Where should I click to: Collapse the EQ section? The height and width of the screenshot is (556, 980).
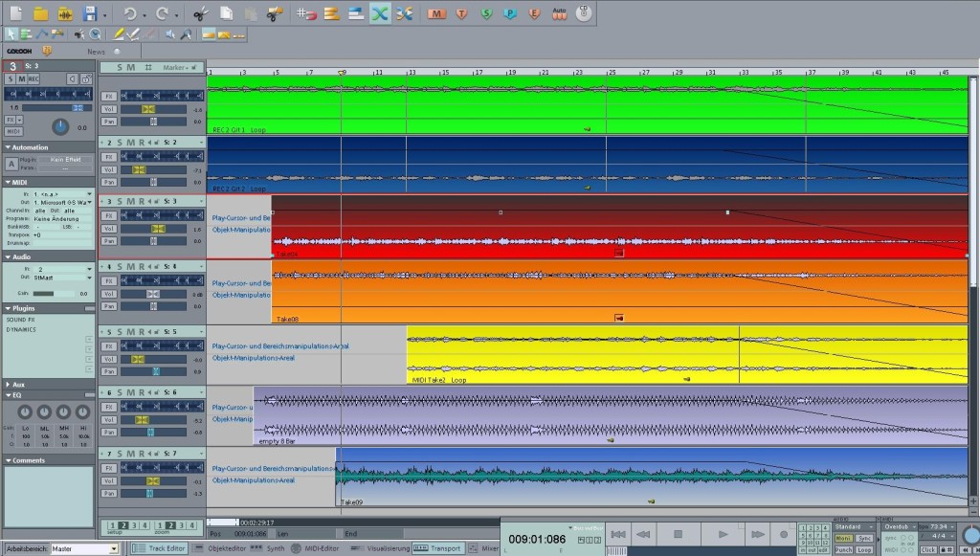(x=8, y=395)
